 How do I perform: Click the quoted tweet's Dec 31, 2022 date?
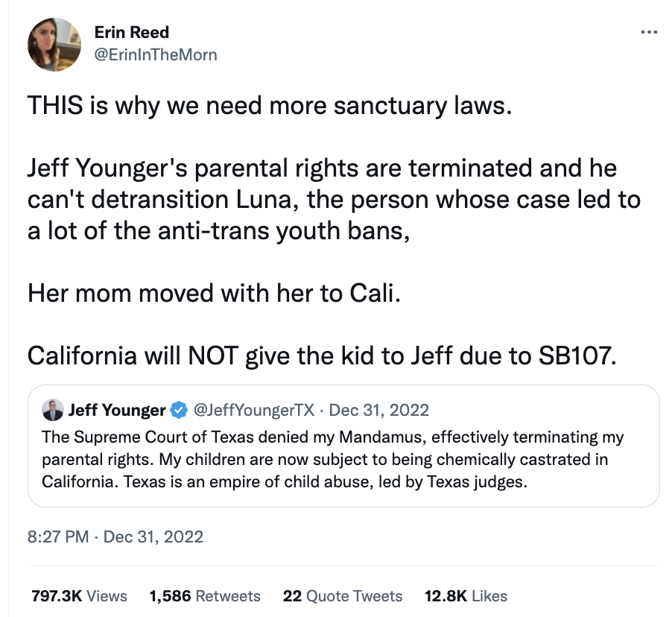tap(379, 411)
